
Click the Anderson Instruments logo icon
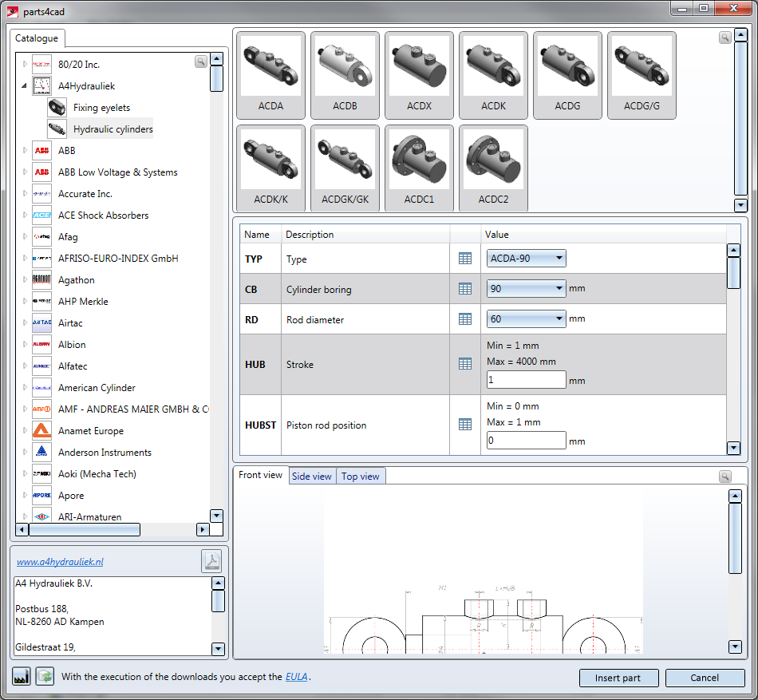click(42, 452)
